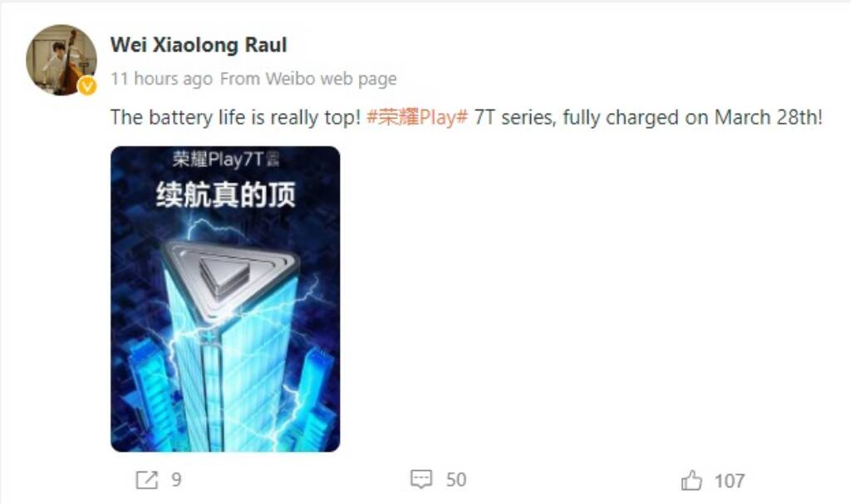Click the repost count 9
Viewport: 851px width, 504px height.
coord(176,480)
